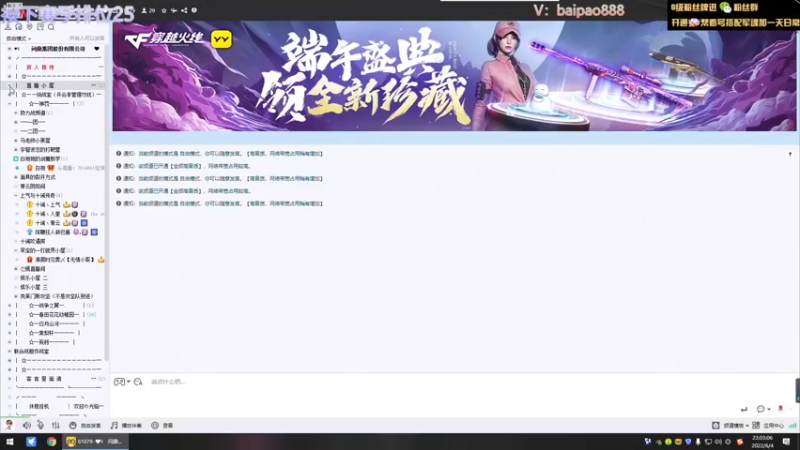The width and height of the screenshot is (800, 450).
Task: Collapse the 上气与十诫传奇 channel
Action: (15, 195)
